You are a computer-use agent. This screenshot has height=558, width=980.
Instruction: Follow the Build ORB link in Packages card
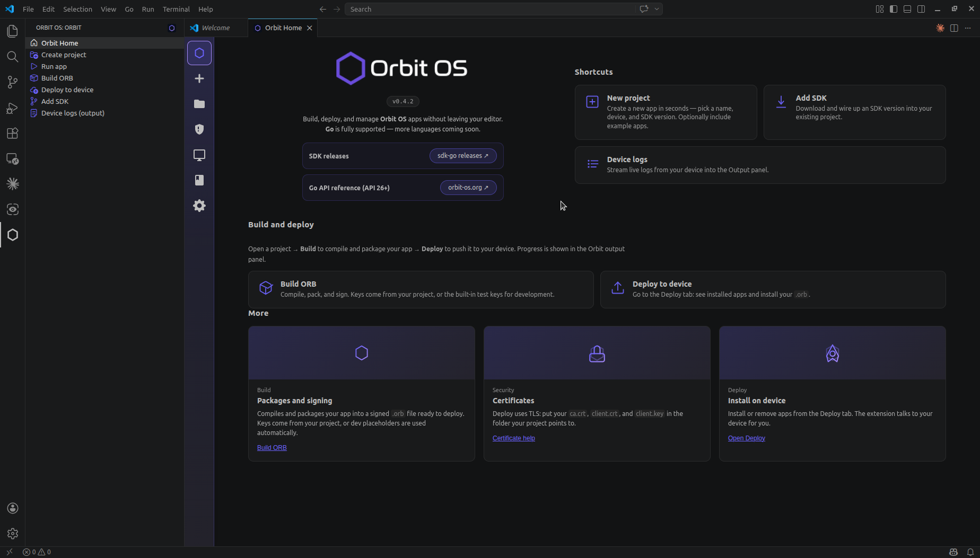point(272,448)
